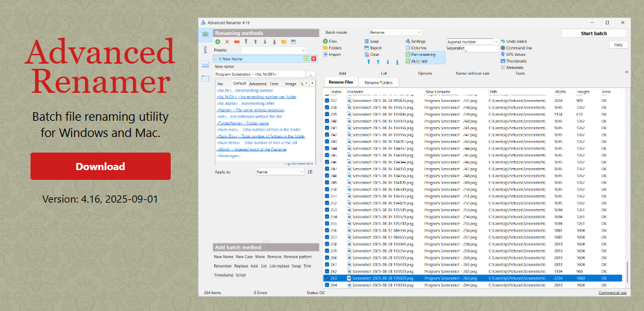Image resolution: width=644 pixels, height=311 pixels.
Task: Uncheck row 241 checkbox
Action: 327,128
